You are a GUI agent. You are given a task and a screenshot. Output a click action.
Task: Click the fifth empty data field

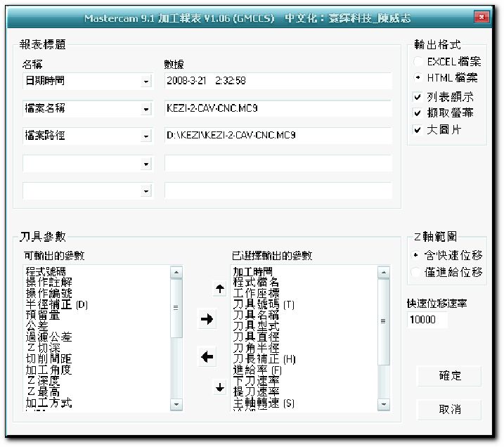click(x=278, y=190)
